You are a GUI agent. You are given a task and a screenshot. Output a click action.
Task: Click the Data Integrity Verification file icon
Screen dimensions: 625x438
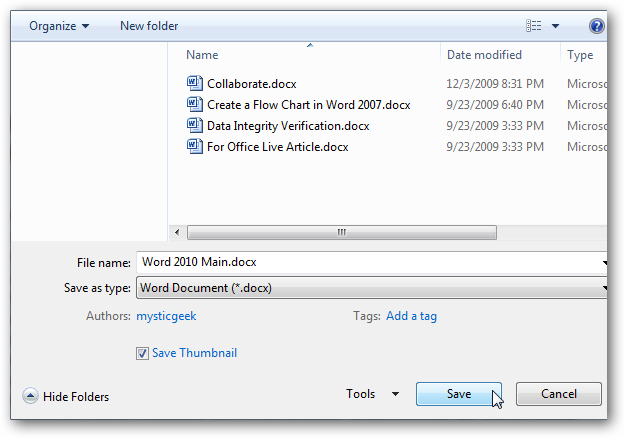(x=195, y=126)
